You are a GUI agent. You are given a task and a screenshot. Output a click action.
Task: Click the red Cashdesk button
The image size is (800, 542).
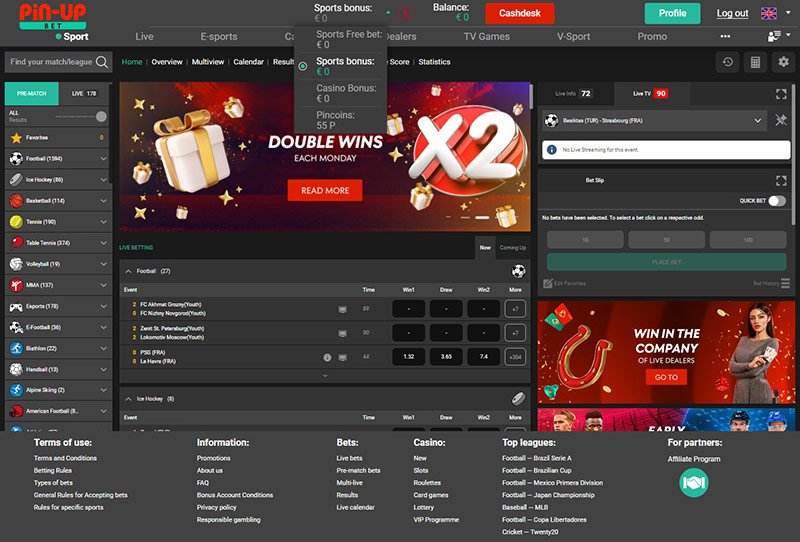click(x=519, y=13)
